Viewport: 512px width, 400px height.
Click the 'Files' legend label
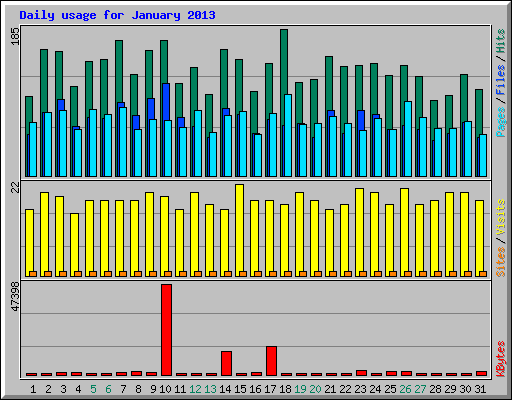[x=501, y=80]
